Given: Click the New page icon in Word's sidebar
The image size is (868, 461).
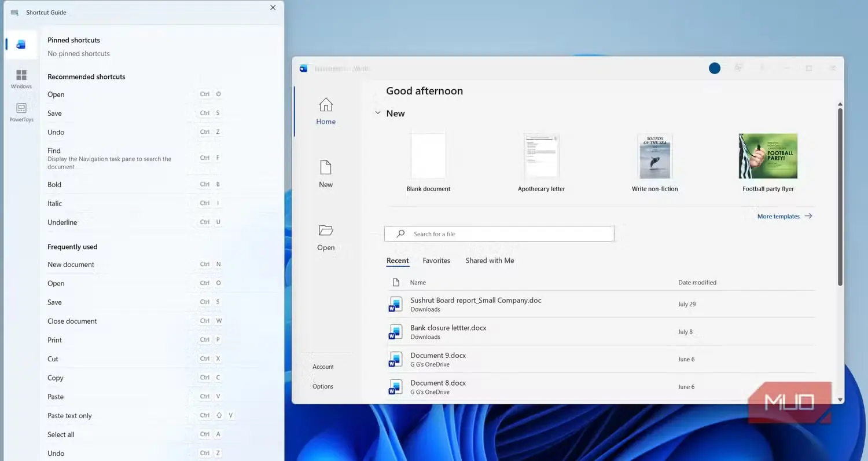Looking at the screenshot, I should pyautogui.click(x=326, y=167).
